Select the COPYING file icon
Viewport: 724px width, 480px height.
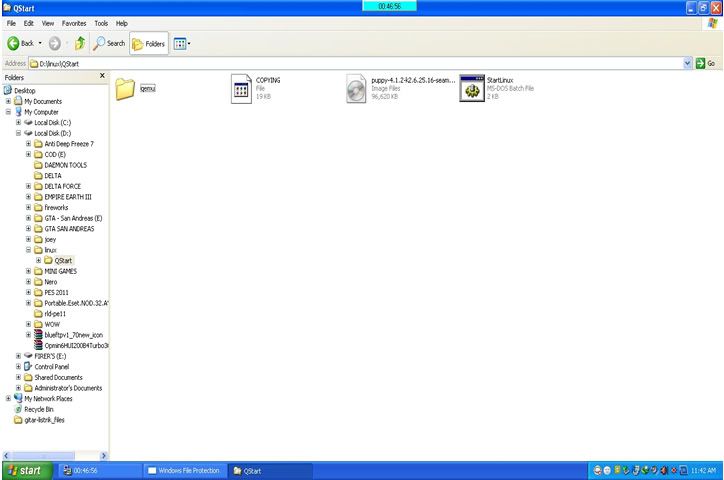241,89
